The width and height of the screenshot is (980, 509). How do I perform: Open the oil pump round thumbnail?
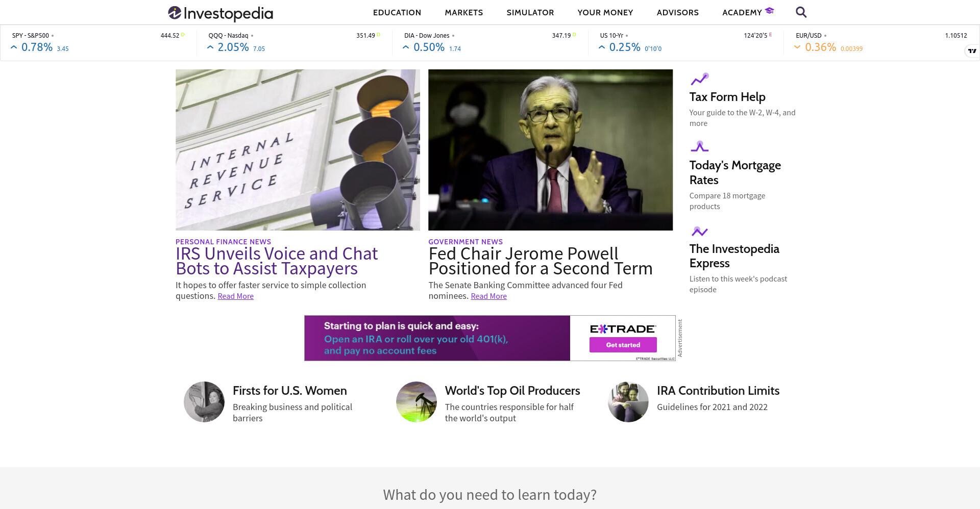coord(416,402)
